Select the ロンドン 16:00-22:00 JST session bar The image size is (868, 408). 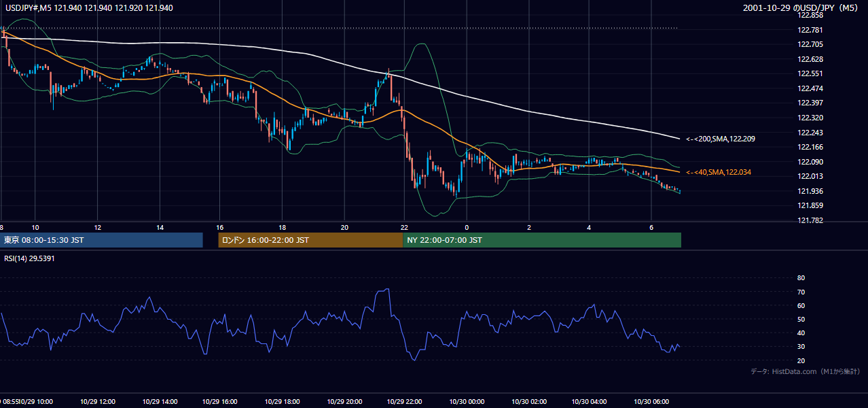tap(310, 240)
